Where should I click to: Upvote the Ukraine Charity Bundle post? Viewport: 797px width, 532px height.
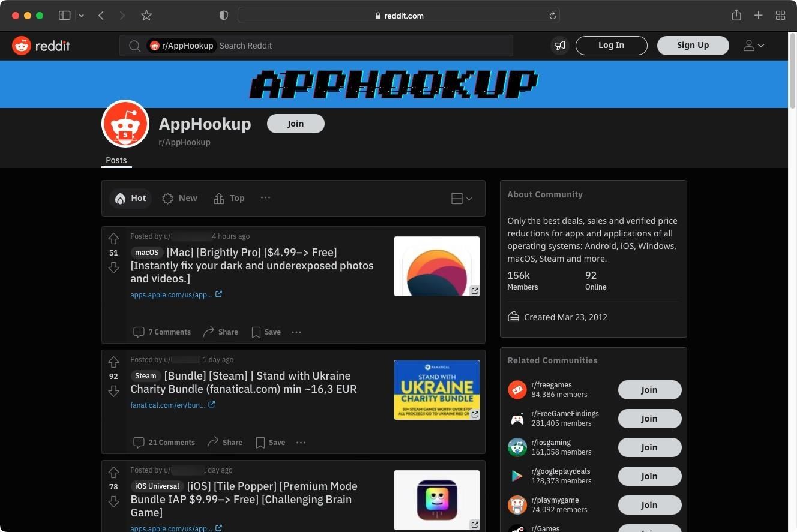113,362
